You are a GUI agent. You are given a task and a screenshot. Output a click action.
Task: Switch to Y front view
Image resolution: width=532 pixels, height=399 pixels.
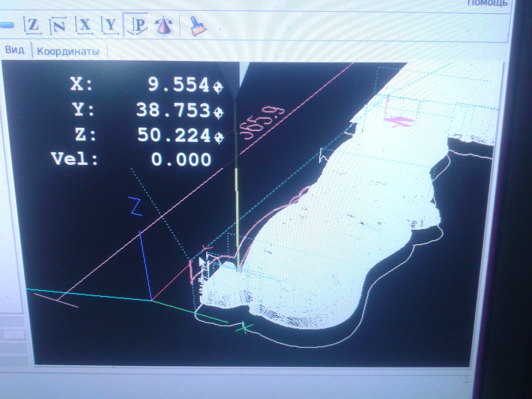point(110,25)
